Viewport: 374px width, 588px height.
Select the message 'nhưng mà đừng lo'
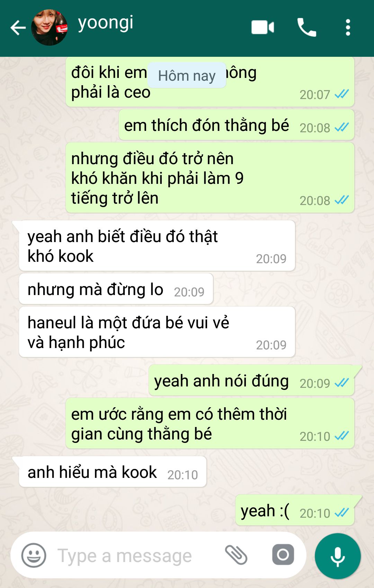pos(116,289)
